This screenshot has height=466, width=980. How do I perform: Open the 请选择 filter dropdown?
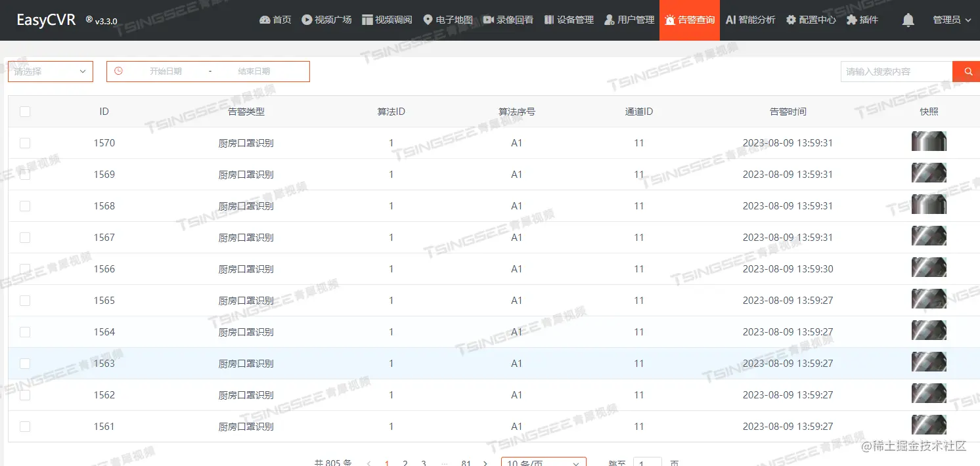(x=51, y=72)
